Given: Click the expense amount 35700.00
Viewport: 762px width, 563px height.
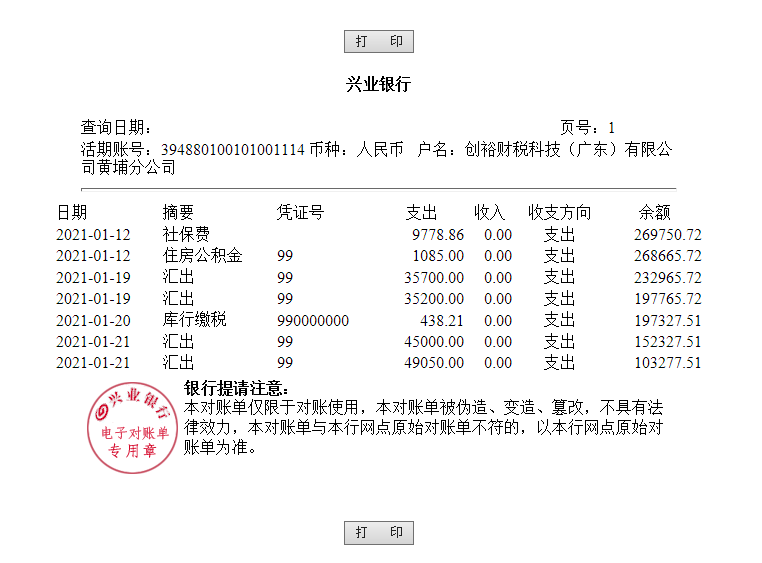Looking at the screenshot, I should coord(434,277).
